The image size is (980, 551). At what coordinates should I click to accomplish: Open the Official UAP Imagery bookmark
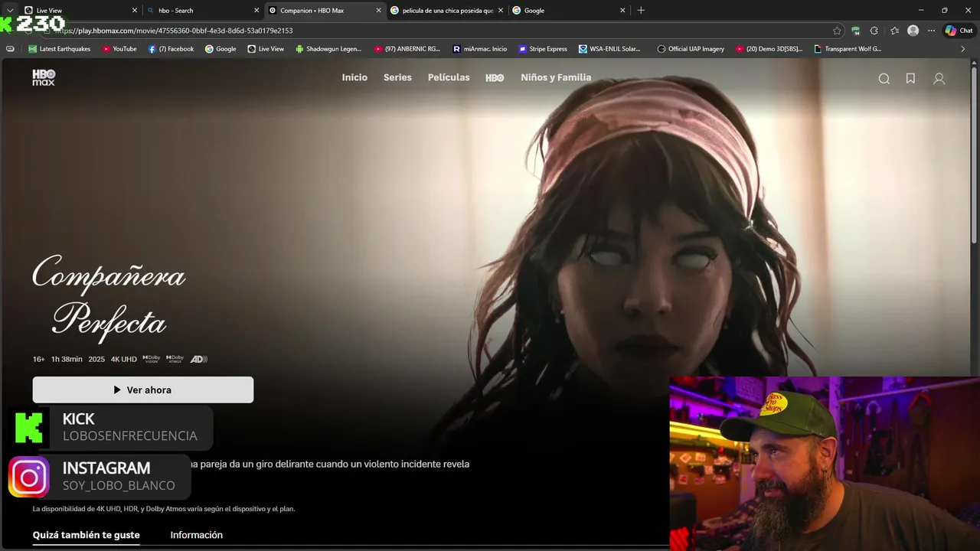coord(691,49)
